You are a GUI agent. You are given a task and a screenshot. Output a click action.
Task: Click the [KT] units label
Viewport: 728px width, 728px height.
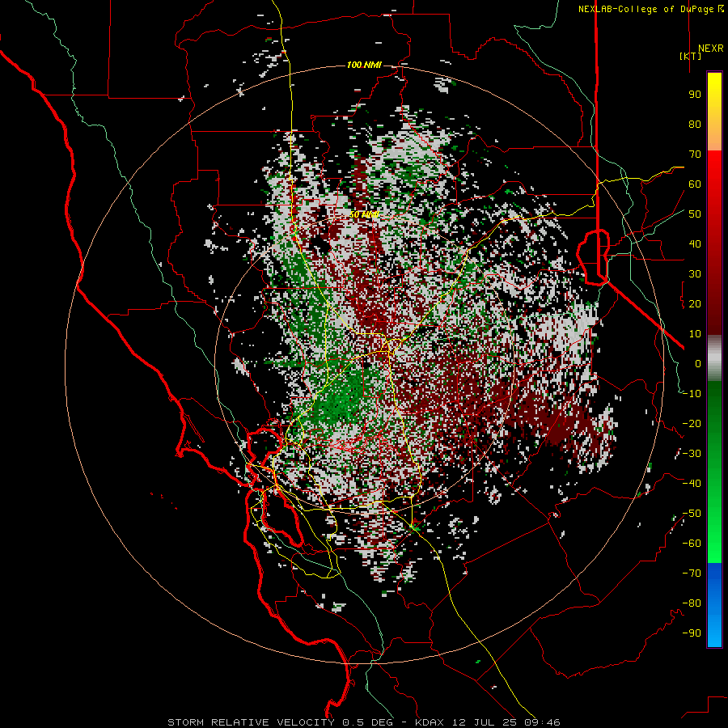(691, 56)
